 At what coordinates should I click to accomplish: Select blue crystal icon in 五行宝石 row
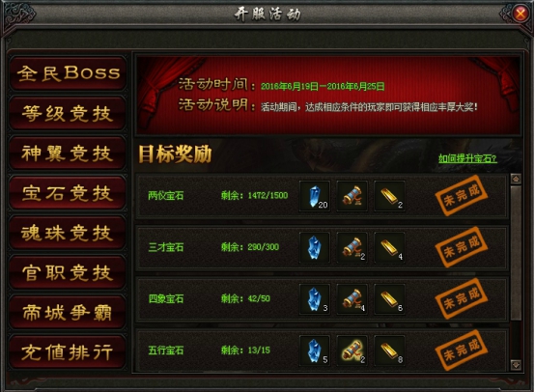click(315, 350)
